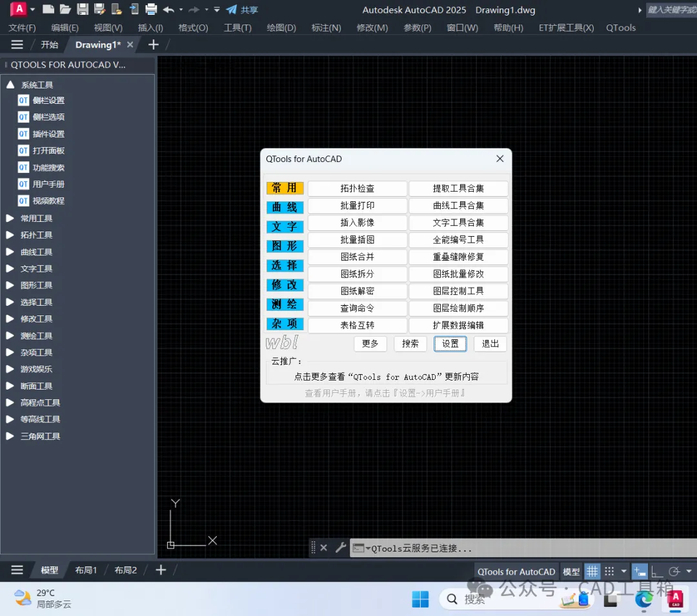Click the 批量打印 button

(357, 206)
